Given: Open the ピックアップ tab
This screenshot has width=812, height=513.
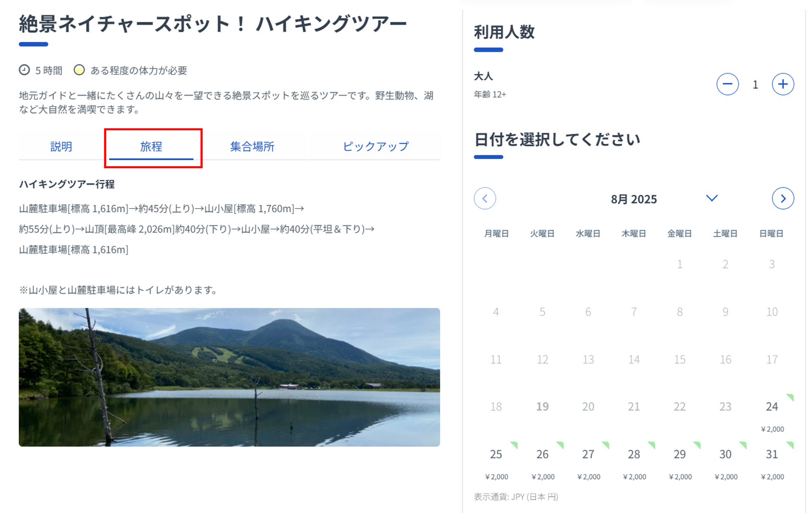Looking at the screenshot, I should [x=376, y=146].
